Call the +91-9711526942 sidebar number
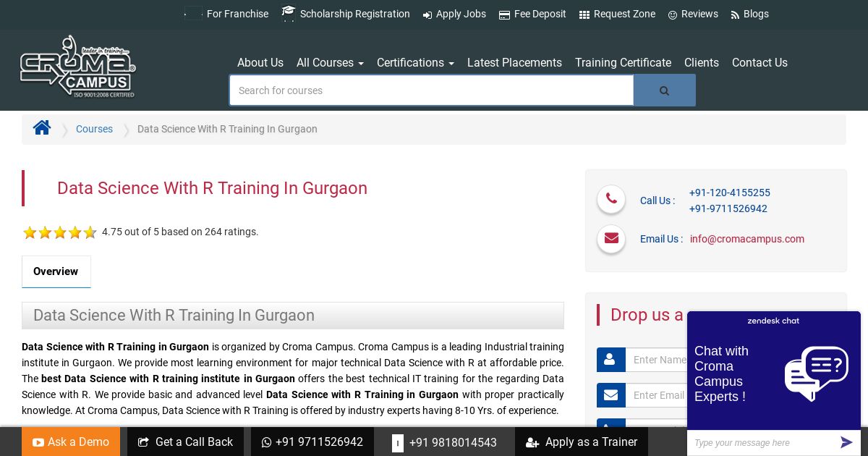Viewport: 868px width, 456px height. pyautogui.click(x=728, y=208)
